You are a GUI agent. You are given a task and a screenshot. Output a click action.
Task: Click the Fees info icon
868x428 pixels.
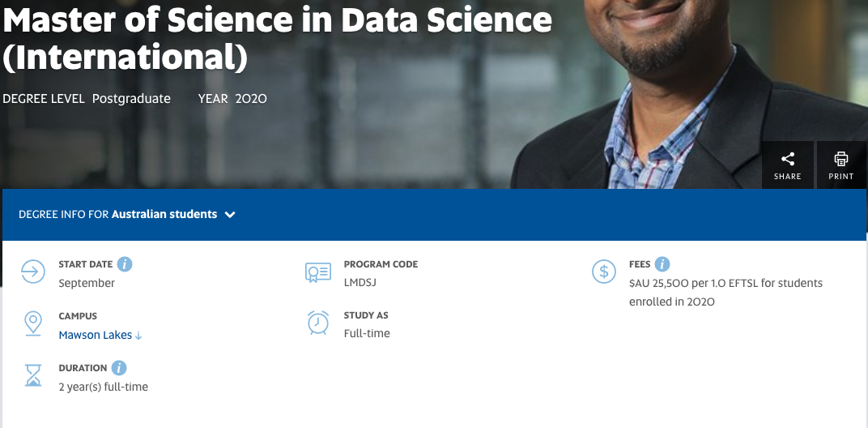[x=662, y=264]
